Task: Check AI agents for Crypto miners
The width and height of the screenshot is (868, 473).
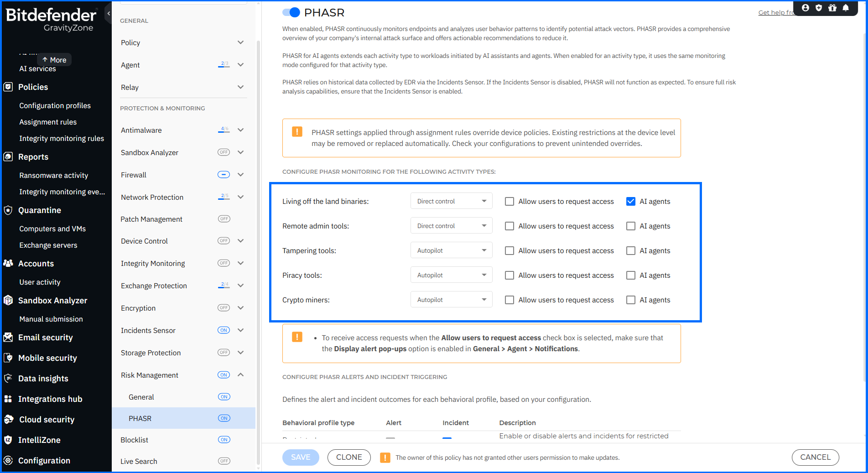Action: 631,300
